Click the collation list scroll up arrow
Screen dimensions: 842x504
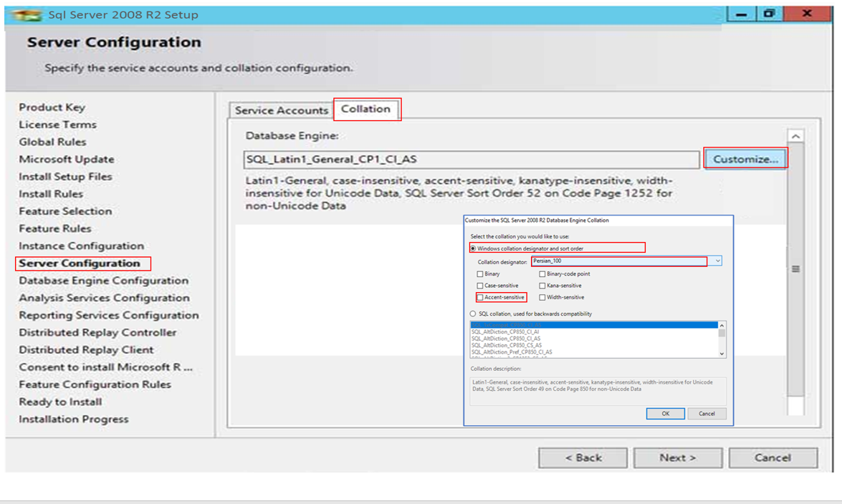click(722, 326)
